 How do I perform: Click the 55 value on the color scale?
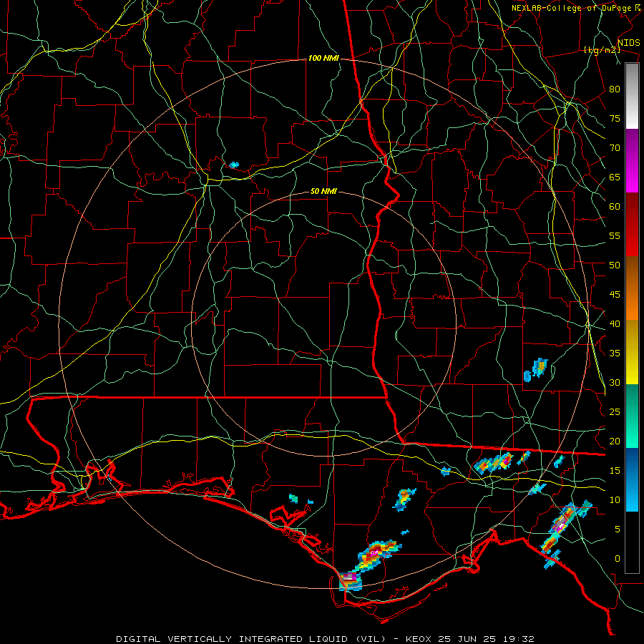click(x=615, y=235)
